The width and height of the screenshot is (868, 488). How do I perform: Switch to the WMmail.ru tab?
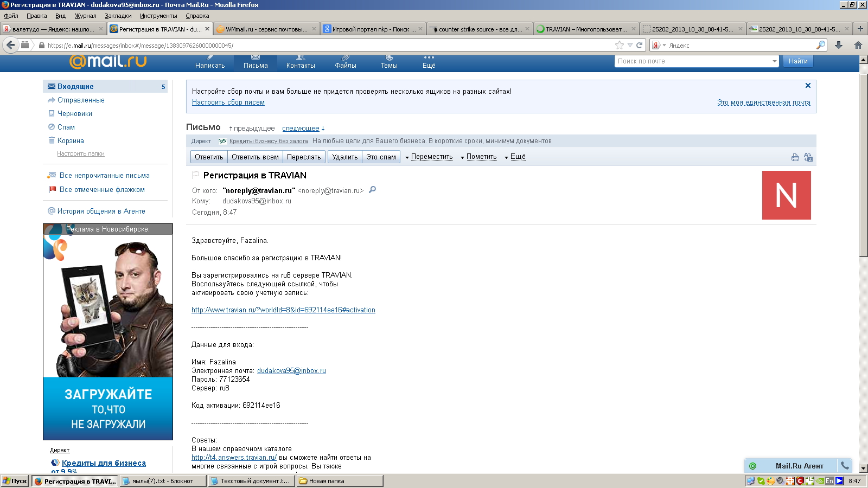[x=266, y=29]
